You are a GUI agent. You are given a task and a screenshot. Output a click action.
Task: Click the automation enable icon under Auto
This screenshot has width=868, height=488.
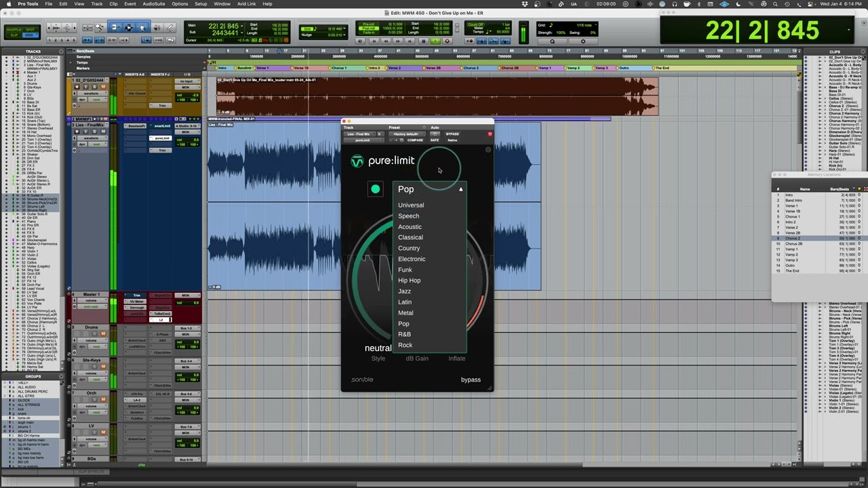[434, 134]
